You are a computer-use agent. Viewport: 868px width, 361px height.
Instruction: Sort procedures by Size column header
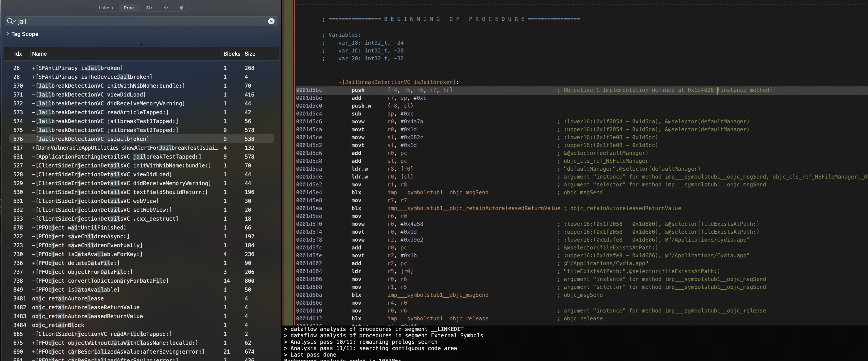click(250, 54)
